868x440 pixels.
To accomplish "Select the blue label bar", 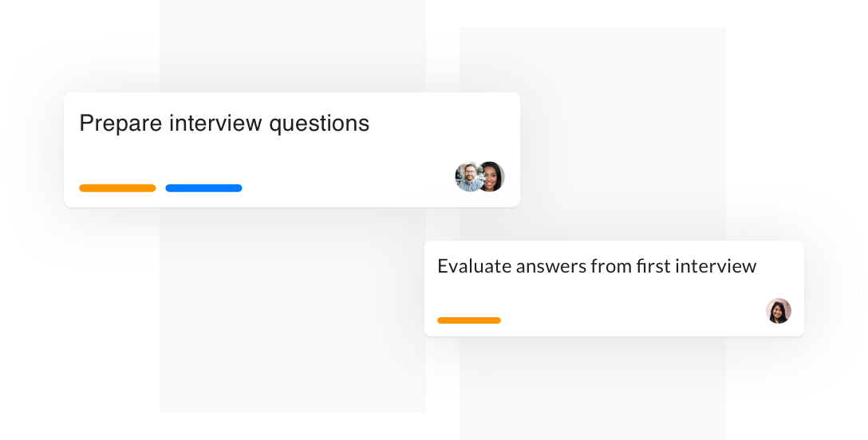I will click(x=203, y=188).
